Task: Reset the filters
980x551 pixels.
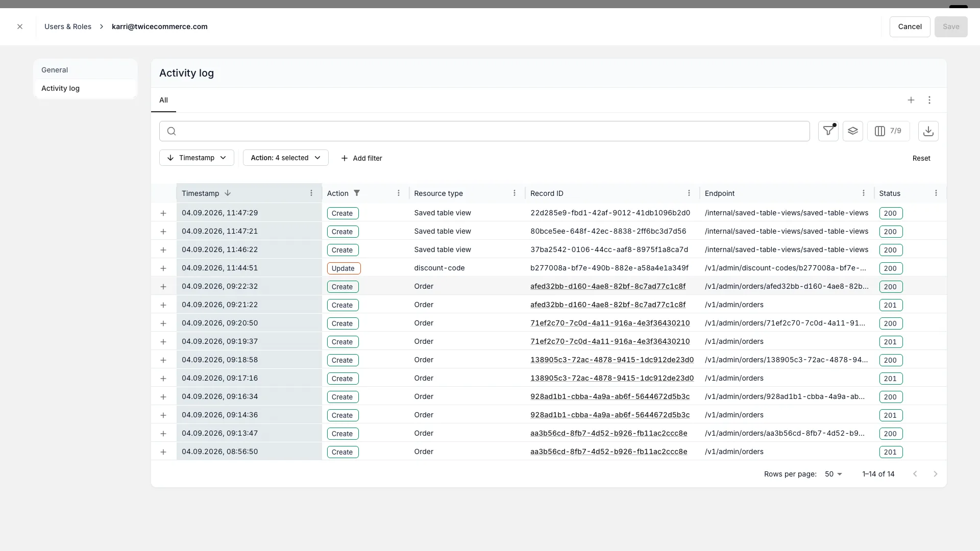Action: coord(921,158)
